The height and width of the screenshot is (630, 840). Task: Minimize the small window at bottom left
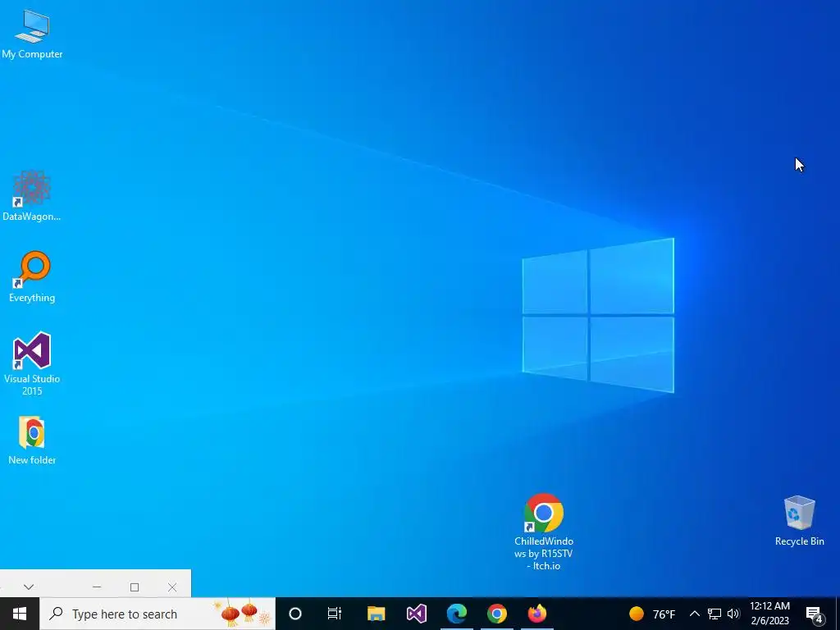[x=97, y=587]
